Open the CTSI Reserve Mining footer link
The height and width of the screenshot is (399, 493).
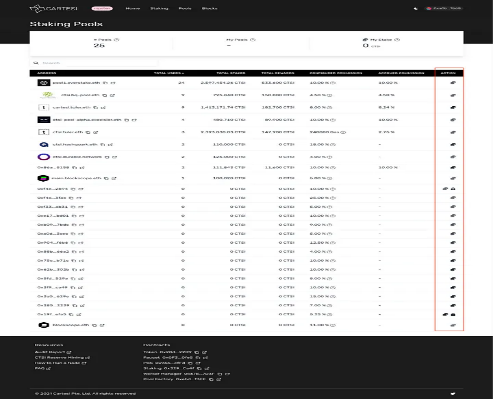[62, 357]
